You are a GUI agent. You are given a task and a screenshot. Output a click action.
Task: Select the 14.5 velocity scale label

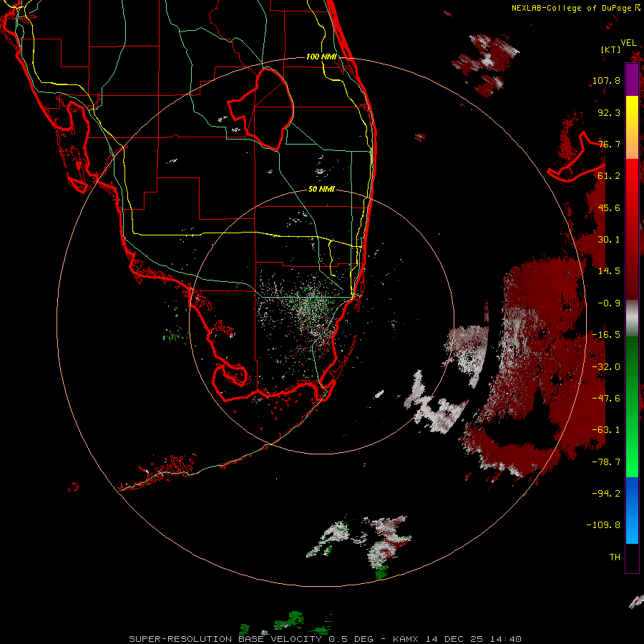pos(609,271)
